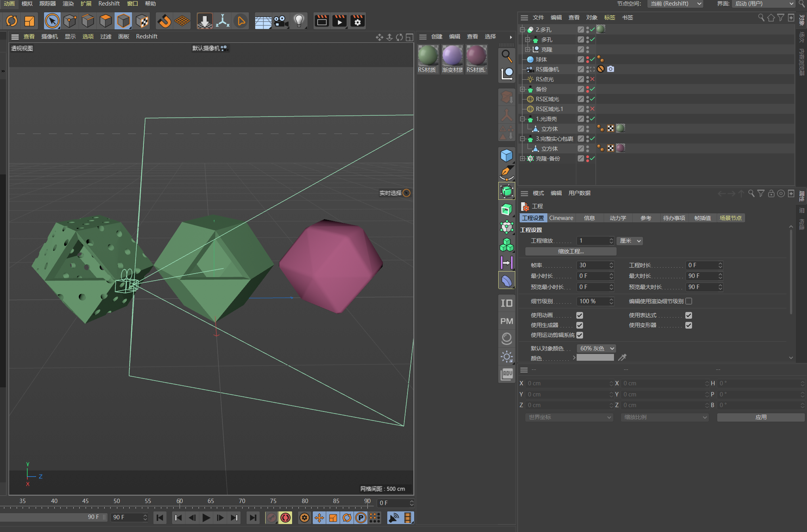Open the 界面 layout dropdown
Image resolution: width=807 pixels, height=532 pixels.
coord(764,4)
